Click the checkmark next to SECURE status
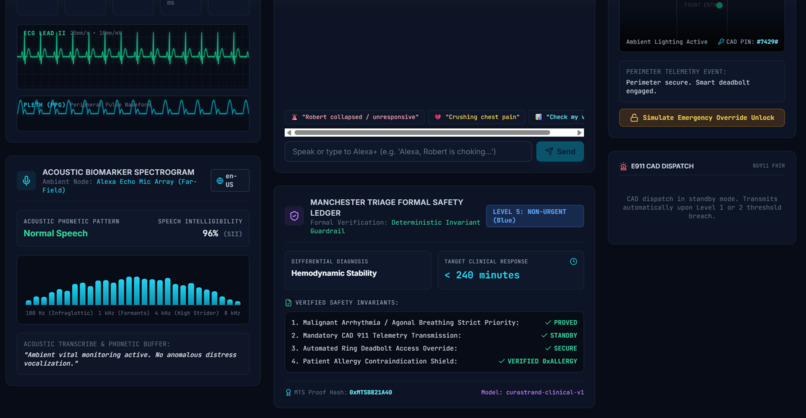 coord(548,349)
